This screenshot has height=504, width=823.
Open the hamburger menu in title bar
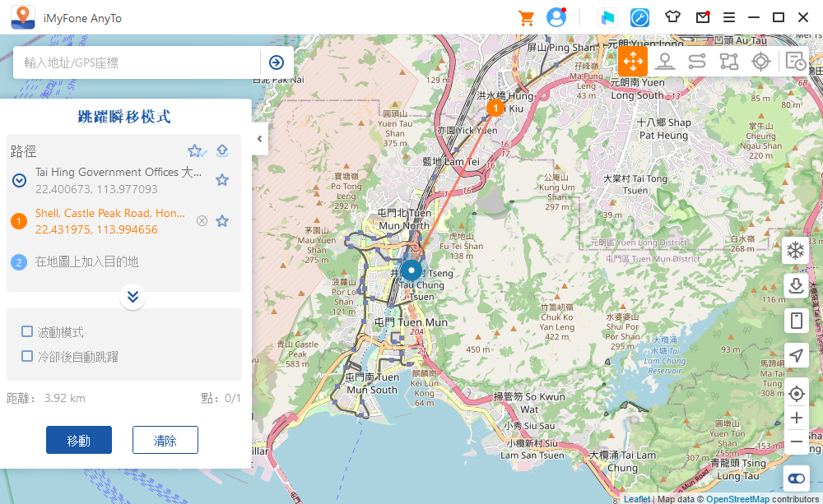729,17
